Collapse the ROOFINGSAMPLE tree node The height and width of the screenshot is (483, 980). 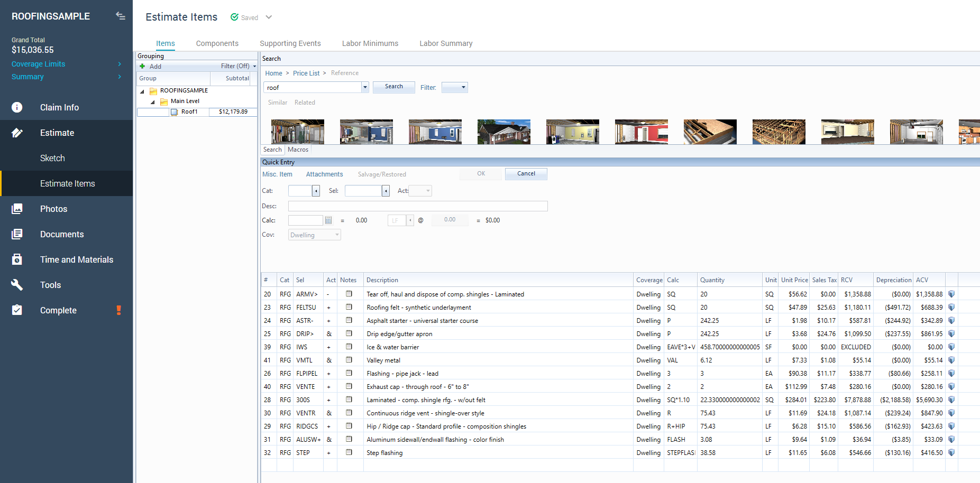click(142, 91)
